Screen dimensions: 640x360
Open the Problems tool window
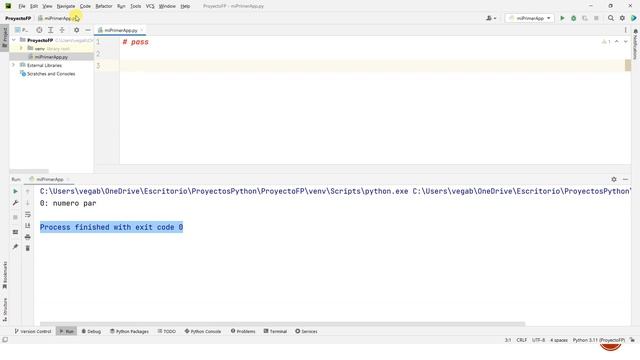coord(243,331)
